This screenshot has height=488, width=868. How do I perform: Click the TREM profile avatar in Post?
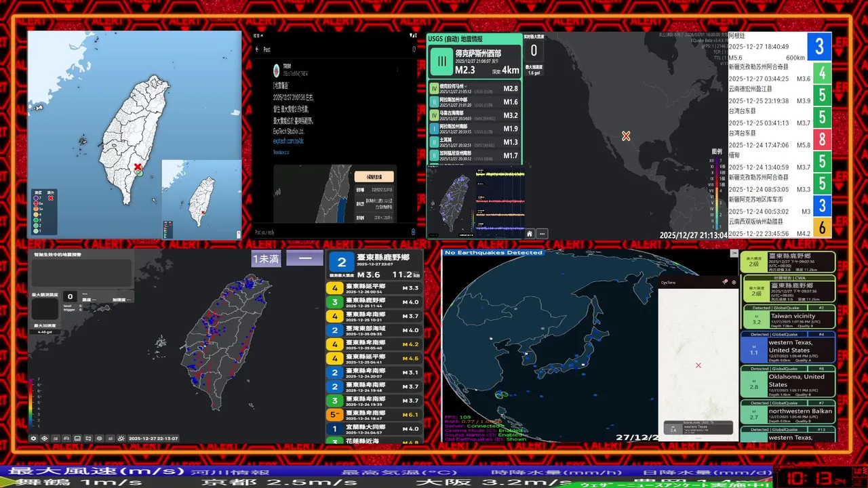277,70
